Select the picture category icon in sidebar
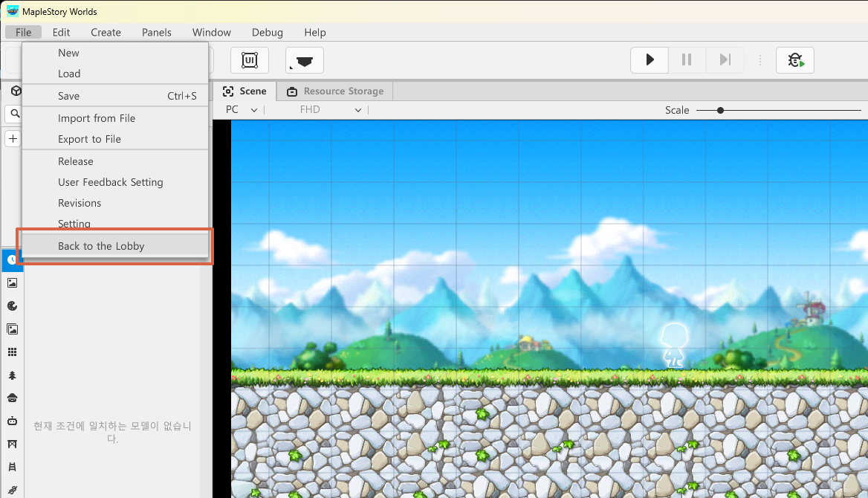Screen dimensions: 868x498 click(12, 283)
